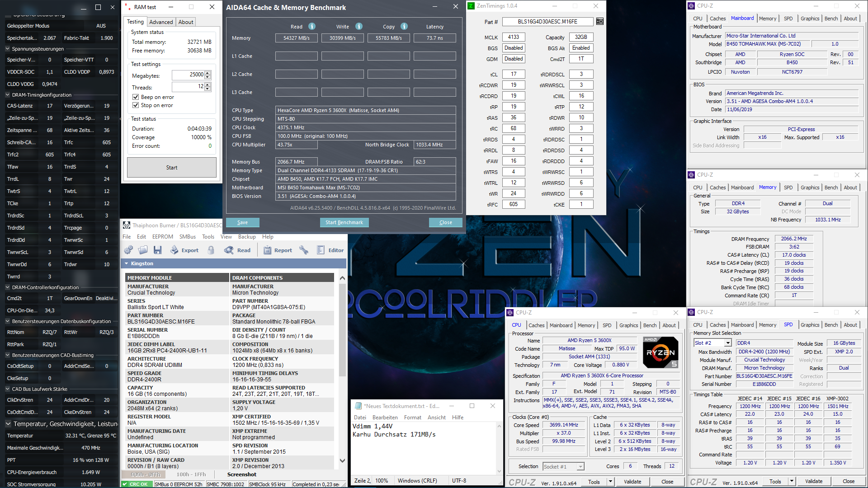Collapse the Kingston module header
Image resolution: width=868 pixels, height=488 pixels.
point(127,263)
